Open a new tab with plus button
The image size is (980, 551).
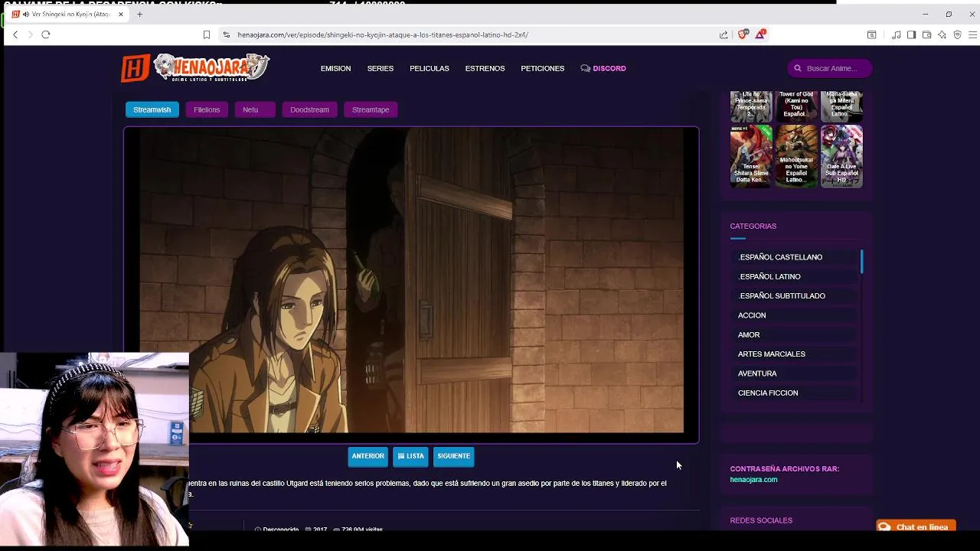[x=139, y=14]
